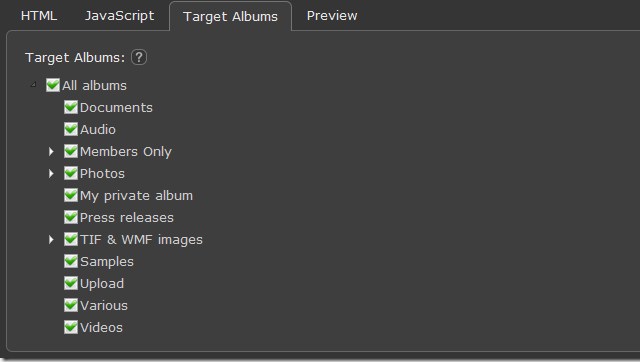Toggle the Audio album checkbox

pyautogui.click(x=71, y=129)
